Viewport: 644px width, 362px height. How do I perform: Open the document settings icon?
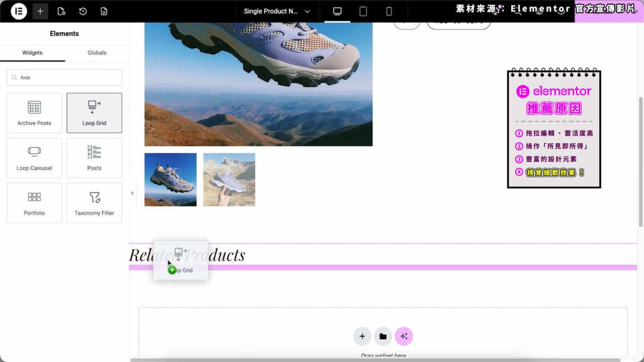coord(61,11)
